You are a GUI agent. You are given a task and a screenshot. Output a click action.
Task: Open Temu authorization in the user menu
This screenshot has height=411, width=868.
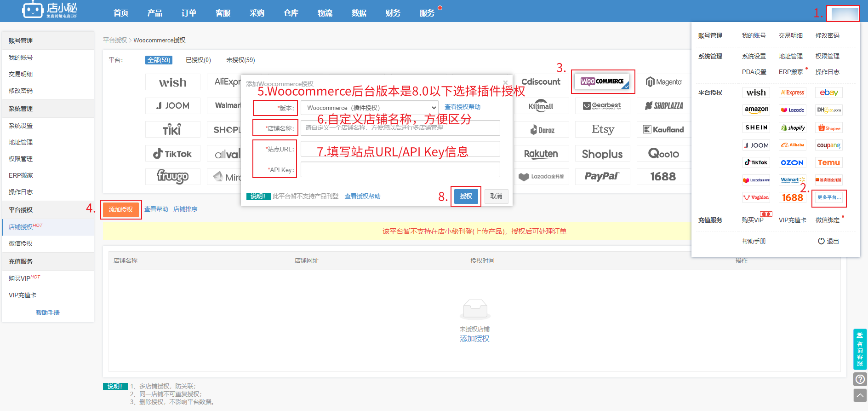[x=829, y=162]
